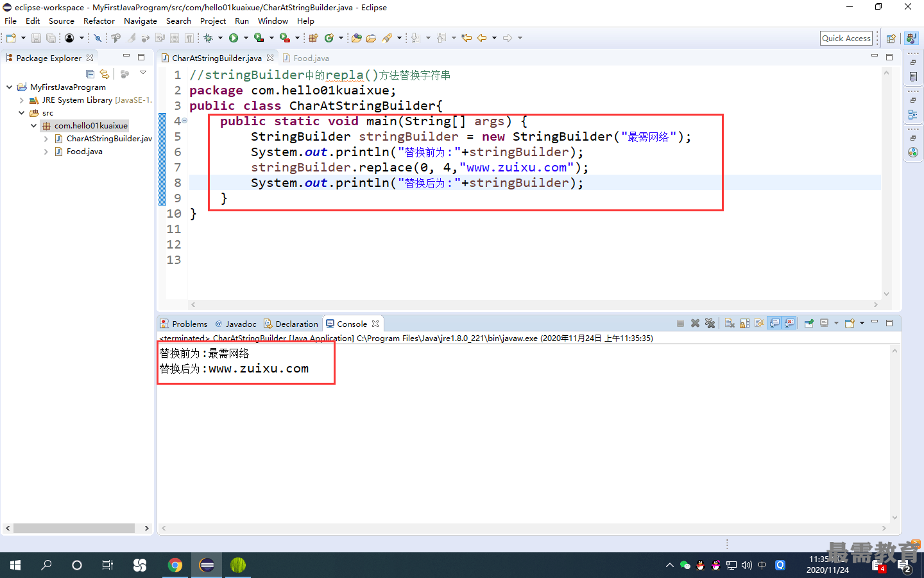The image size is (924, 578).
Task: Click the Save All toolbar icon
Action: coord(51,38)
